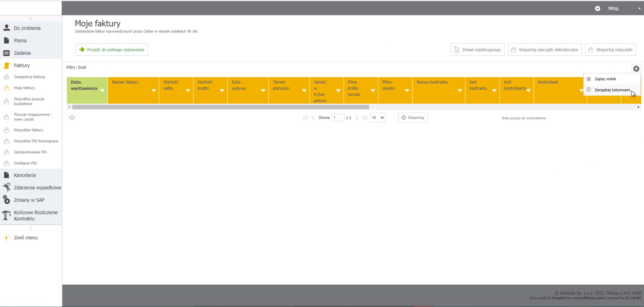Open the table settings gear icon
Screen dimensions: 644x307
coord(636,69)
